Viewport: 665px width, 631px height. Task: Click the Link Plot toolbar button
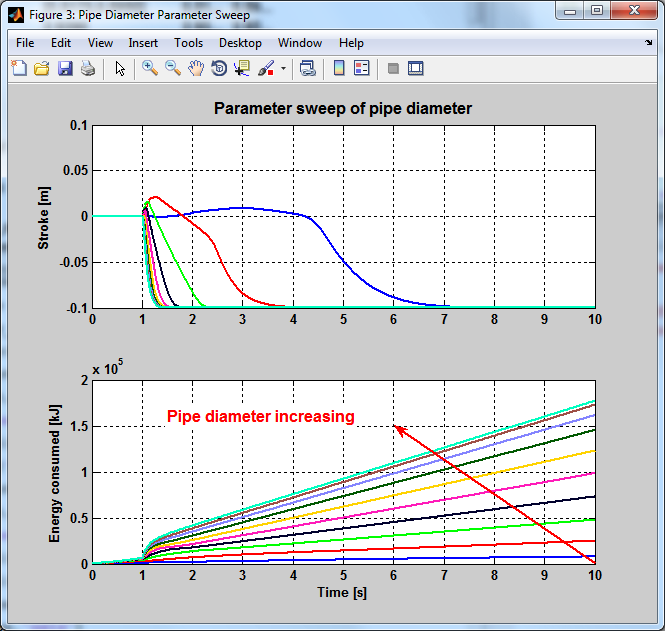[x=308, y=69]
